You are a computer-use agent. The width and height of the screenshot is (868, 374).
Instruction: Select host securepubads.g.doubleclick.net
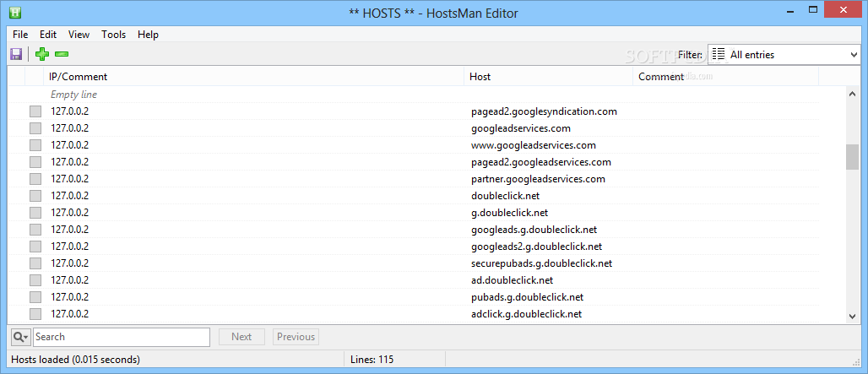pyautogui.click(x=542, y=263)
